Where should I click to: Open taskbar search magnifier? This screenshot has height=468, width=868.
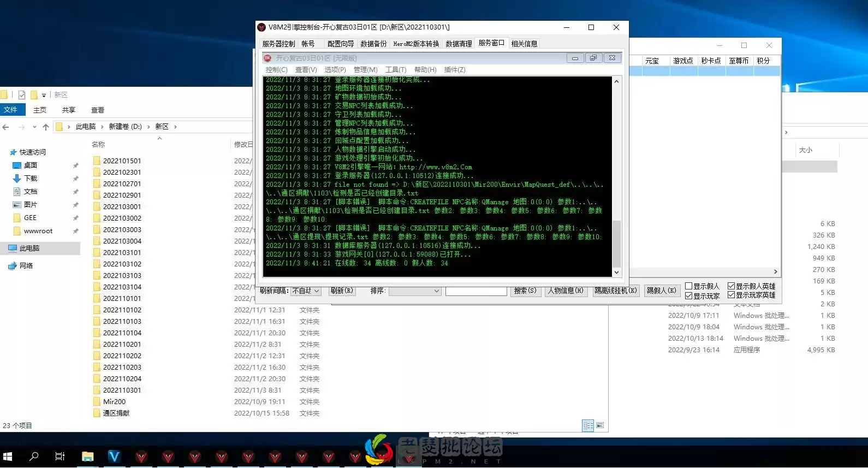point(34,456)
